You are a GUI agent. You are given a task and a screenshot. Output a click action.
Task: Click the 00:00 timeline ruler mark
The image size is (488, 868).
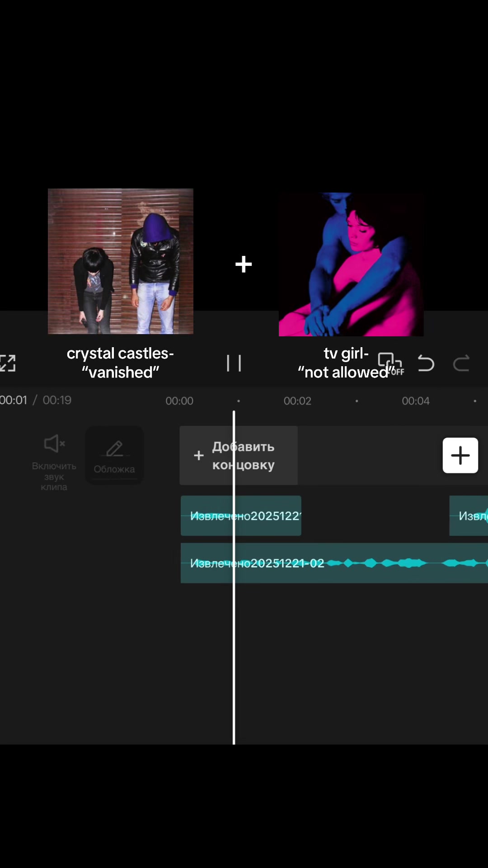[179, 401]
